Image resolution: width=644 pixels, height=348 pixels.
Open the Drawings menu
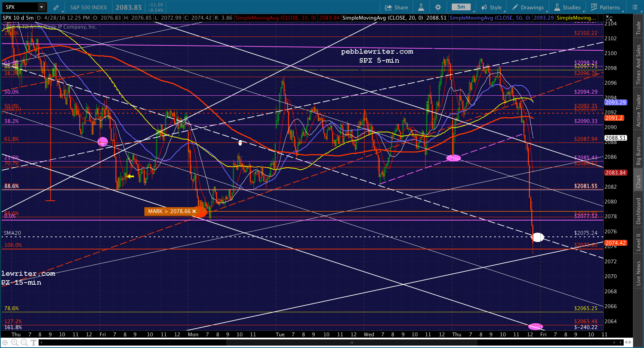528,7
